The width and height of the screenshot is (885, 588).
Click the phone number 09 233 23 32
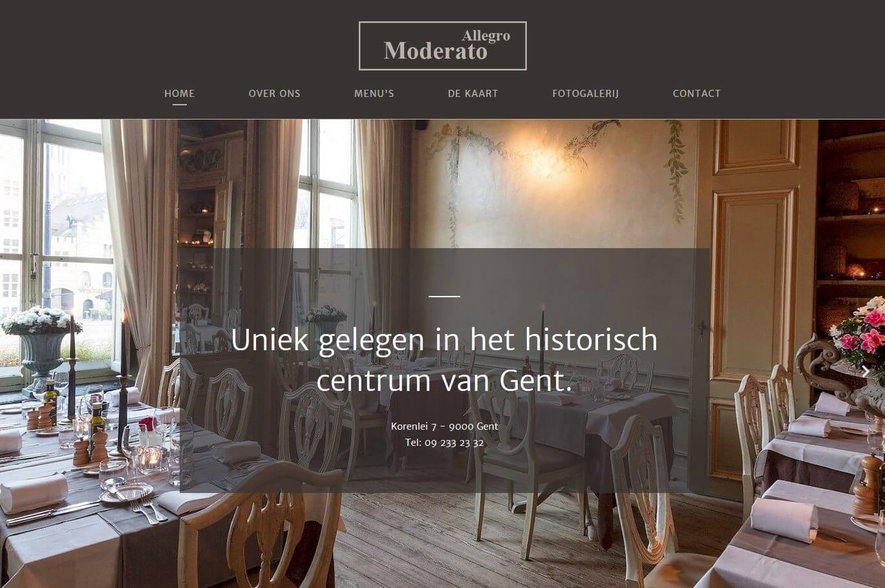tap(454, 443)
